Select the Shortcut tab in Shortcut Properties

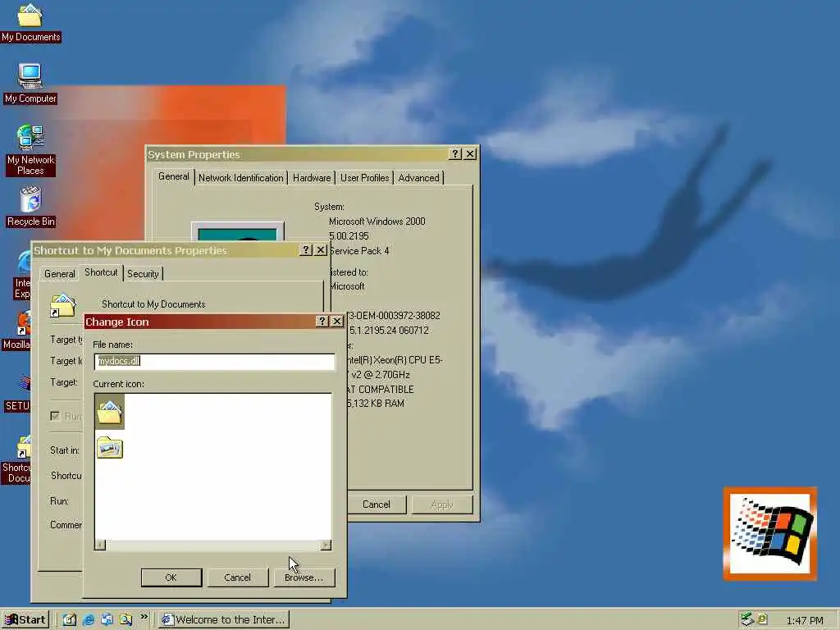click(x=101, y=272)
